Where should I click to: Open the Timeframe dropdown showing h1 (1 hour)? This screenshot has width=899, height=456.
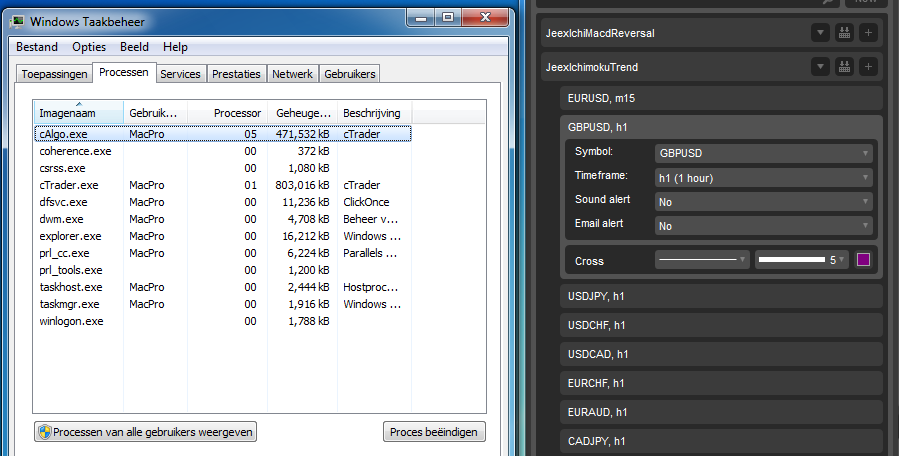click(764, 178)
